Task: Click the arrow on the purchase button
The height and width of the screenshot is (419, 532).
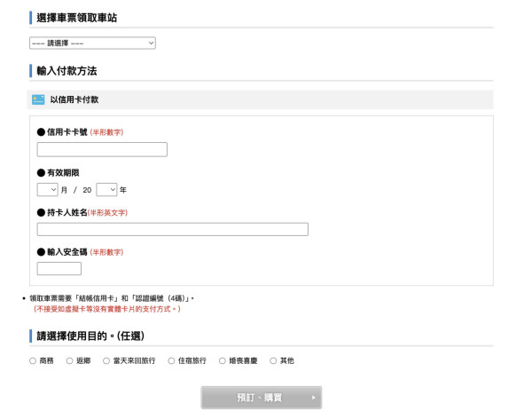Action: click(x=313, y=398)
